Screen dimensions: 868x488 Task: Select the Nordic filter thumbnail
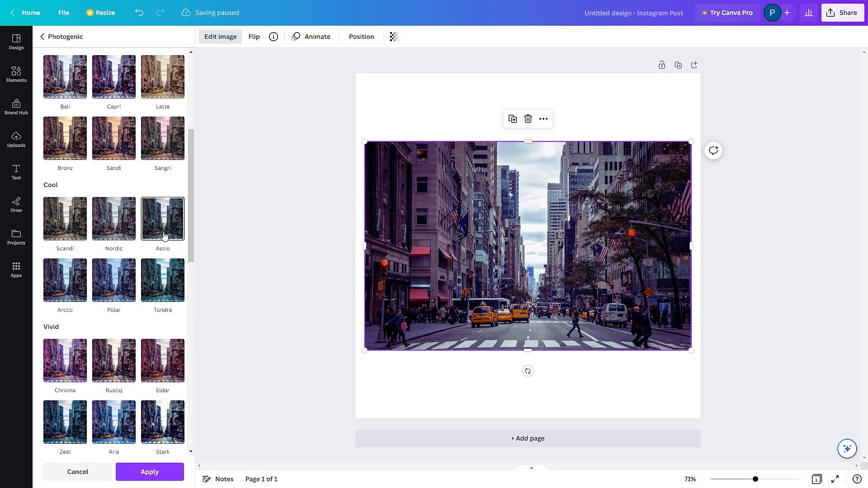coord(113,218)
